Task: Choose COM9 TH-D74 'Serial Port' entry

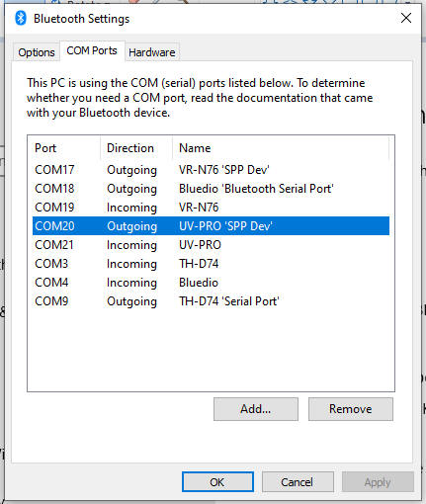Action: (211, 301)
